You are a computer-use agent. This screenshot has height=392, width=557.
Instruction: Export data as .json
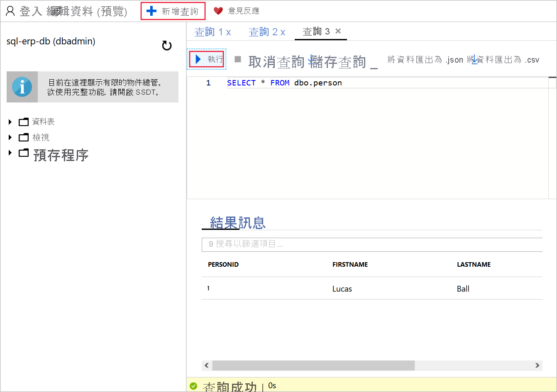425,60
